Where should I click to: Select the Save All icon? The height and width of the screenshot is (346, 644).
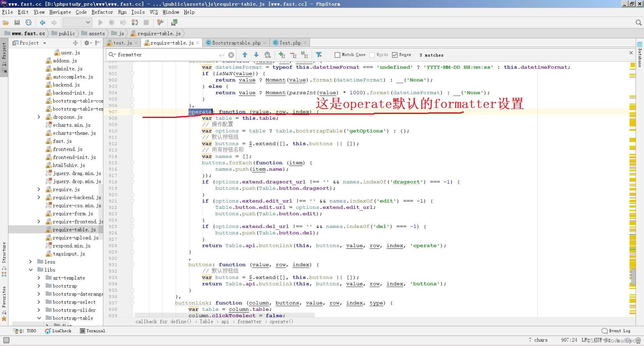[17, 22]
